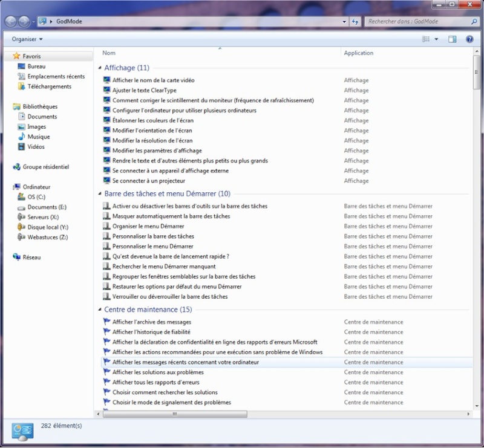Viewport: 484px width, 448px height.
Task: Open the recent pages dropdown beside Forward
Action: (34, 22)
